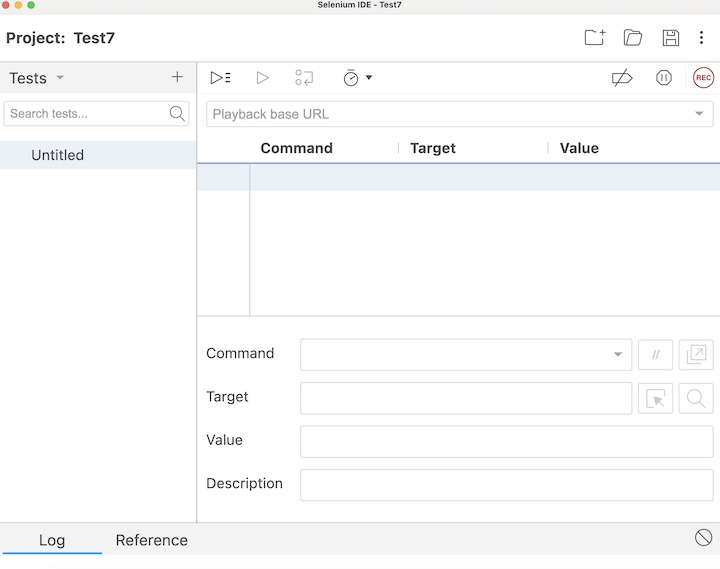Image resolution: width=720 pixels, height=569 pixels.
Task: Click the Run all tests icon
Action: (x=221, y=78)
